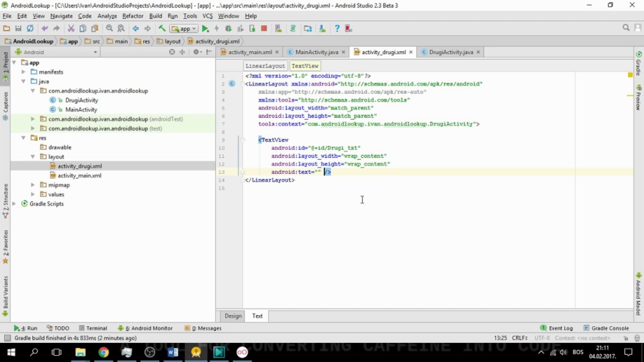644x362 pixels.
Task: Click the Replace icon in toolbar
Action: click(x=121, y=29)
